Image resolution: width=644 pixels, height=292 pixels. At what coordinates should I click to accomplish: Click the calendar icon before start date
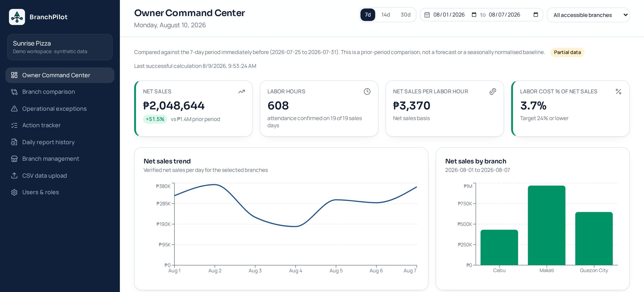[427, 15]
